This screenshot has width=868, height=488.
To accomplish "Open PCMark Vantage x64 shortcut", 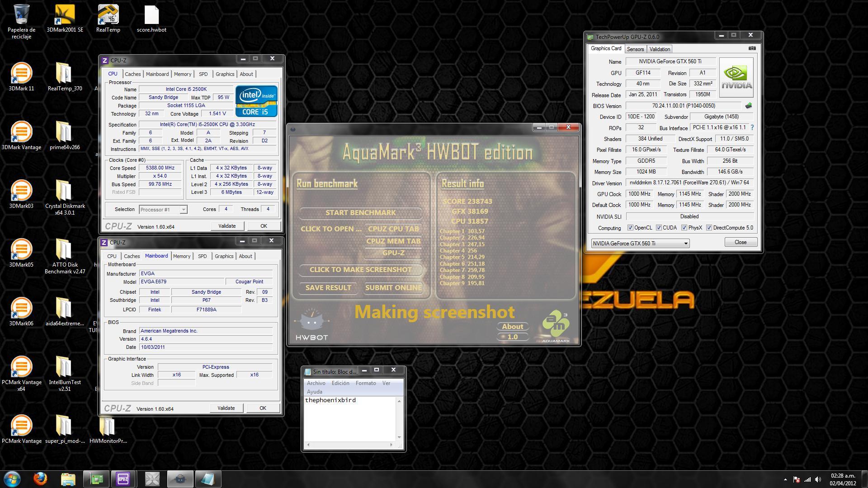I will (x=21, y=374).
